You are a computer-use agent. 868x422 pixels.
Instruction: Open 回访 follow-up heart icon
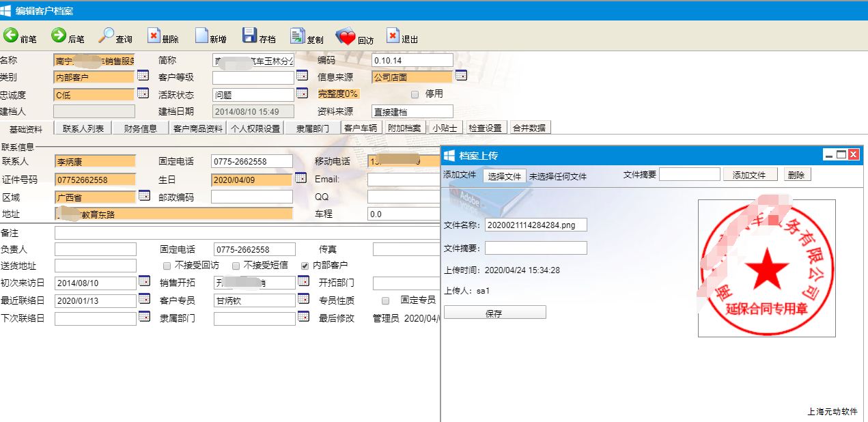[346, 36]
